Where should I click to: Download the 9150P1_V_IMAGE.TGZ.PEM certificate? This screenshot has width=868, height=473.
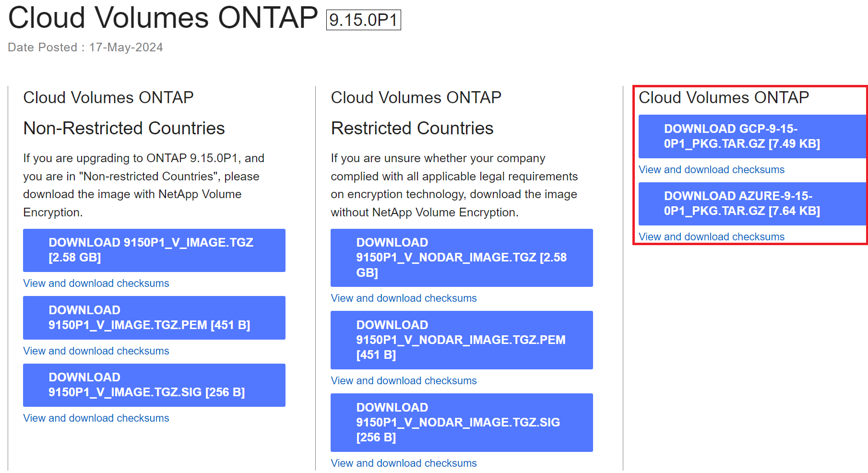coord(154,317)
